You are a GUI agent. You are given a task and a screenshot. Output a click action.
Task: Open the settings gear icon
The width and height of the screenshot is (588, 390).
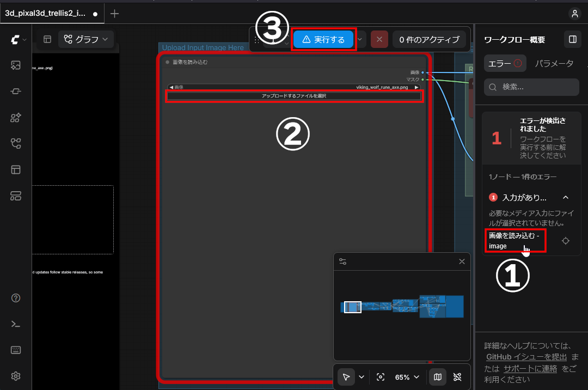point(16,376)
